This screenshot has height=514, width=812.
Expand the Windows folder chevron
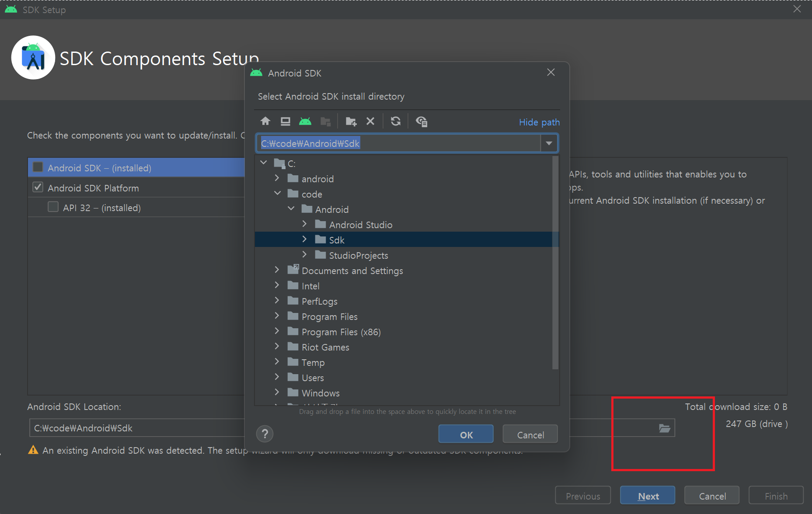pyautogui.click(x=277, y=392)
